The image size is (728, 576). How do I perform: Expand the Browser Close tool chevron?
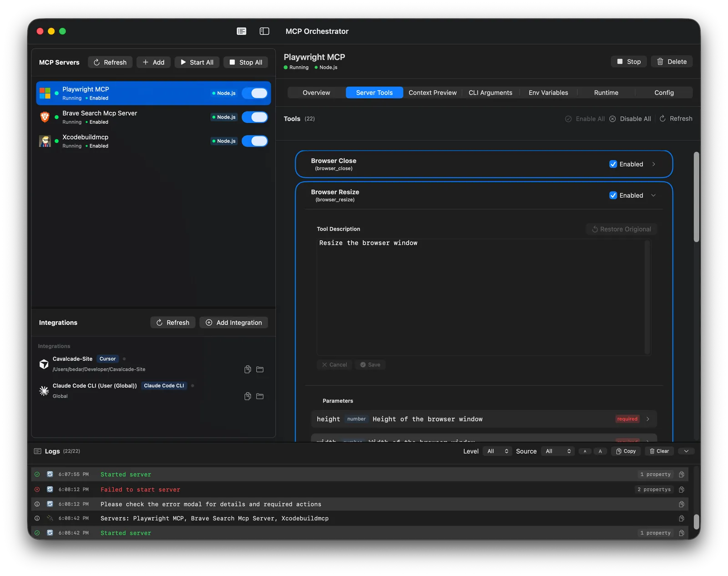point(654,164)
